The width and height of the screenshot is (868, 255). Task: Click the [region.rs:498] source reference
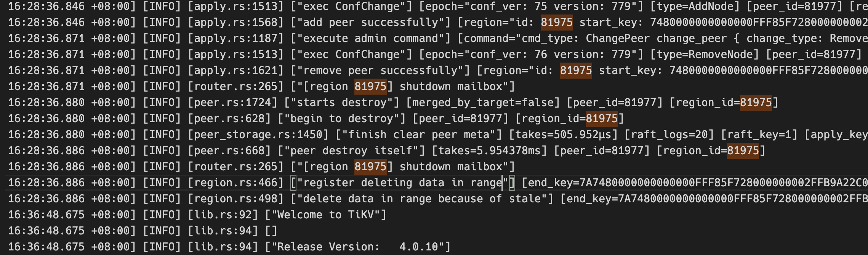pos(235,199)
